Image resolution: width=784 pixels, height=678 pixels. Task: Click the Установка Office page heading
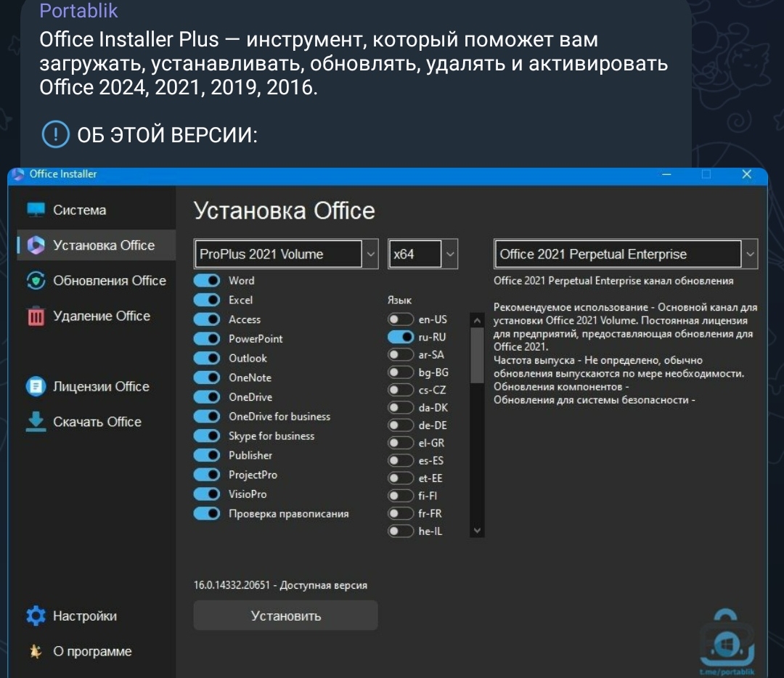click(284, 211)
